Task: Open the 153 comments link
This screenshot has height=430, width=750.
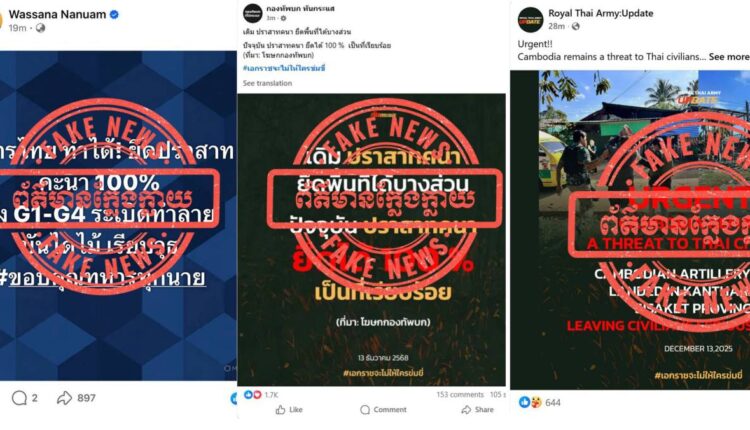Action: coord(460,395)
